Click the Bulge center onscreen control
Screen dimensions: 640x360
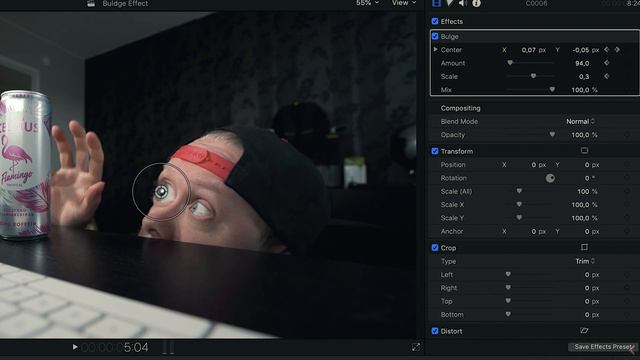[x=161, y=191]
